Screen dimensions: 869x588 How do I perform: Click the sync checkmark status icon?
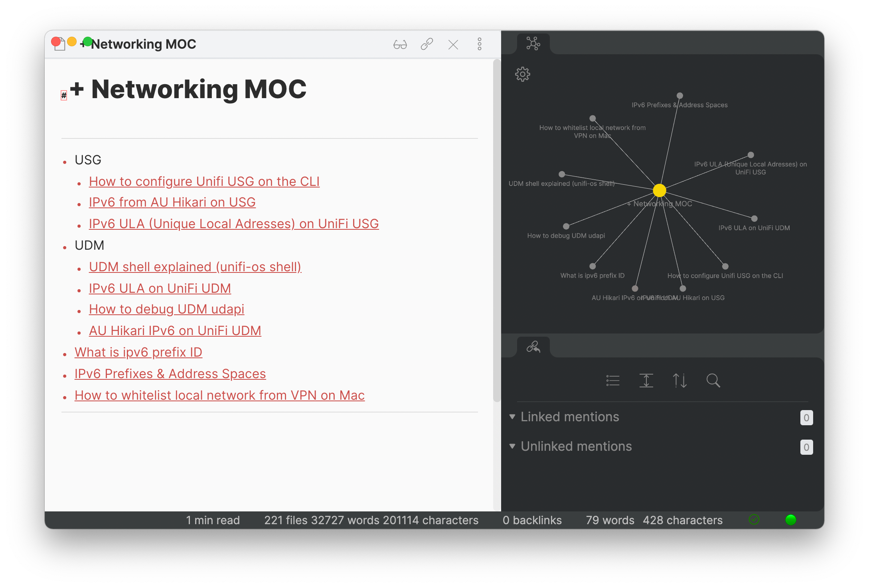click(x=754, y=520)
